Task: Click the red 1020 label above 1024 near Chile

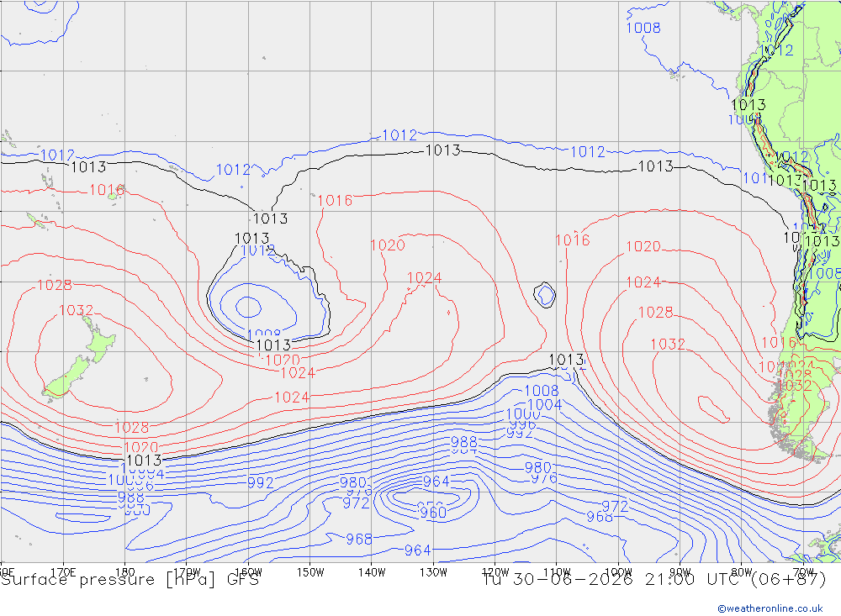Action: 643,246
